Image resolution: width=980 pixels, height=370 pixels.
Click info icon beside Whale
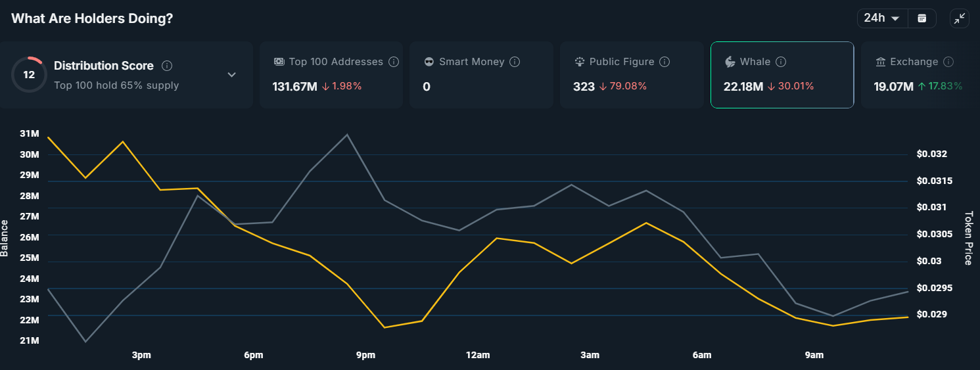click(x=781, y=62)
